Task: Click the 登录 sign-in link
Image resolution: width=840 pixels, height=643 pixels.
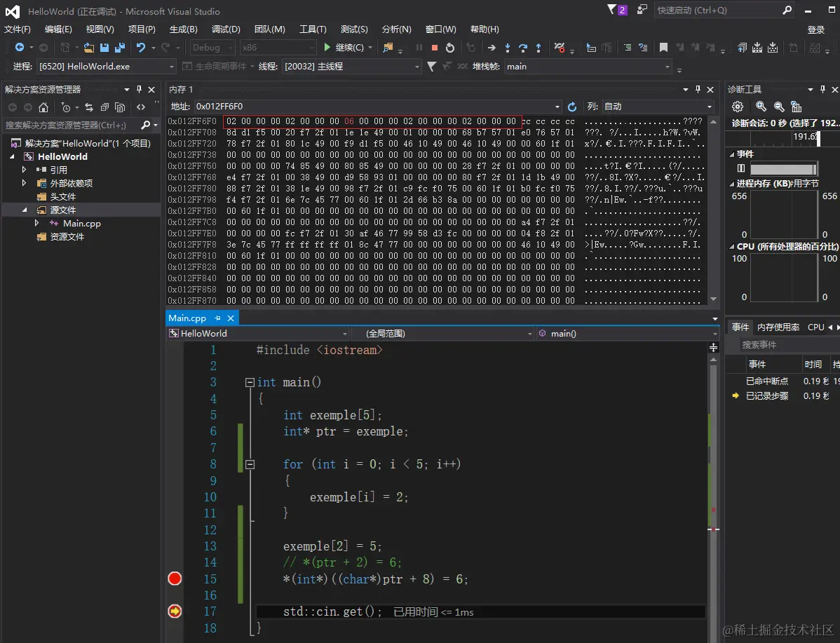Action: pos(816,29)
